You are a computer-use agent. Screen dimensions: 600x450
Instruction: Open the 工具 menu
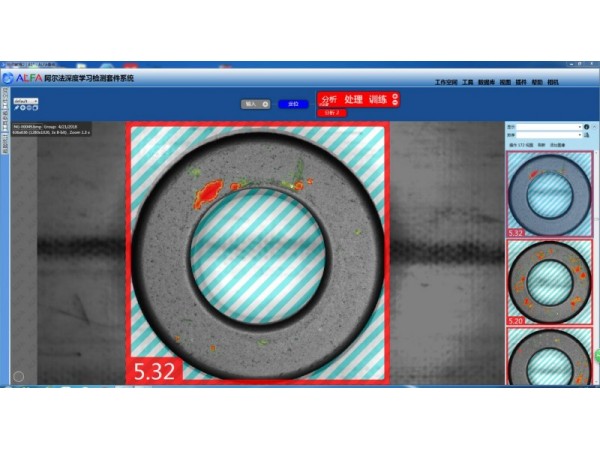click(468, 82)
